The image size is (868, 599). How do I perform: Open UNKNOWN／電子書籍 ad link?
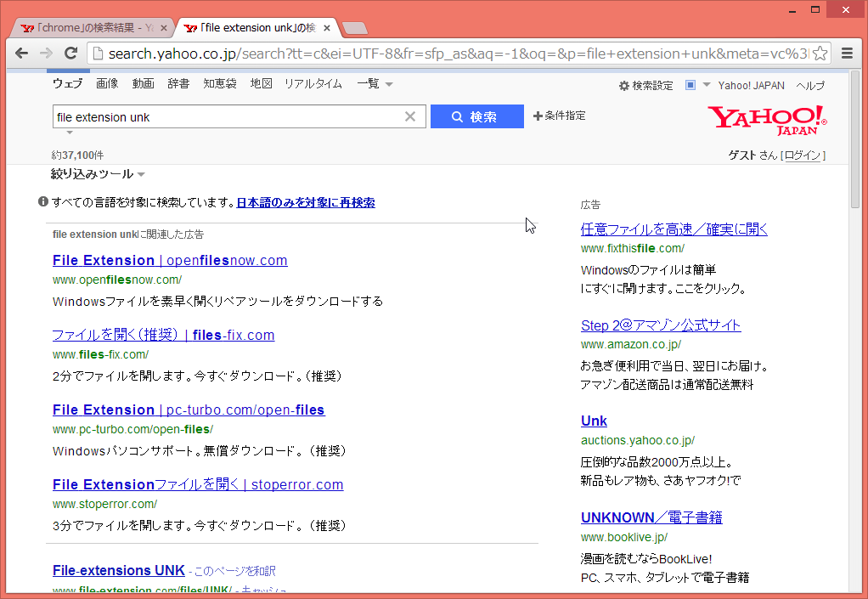[651, 517]
